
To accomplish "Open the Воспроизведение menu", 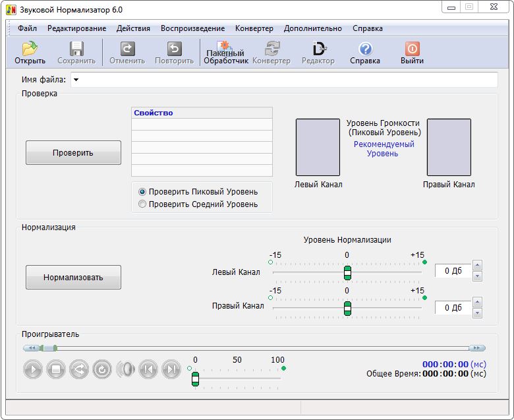I will 192,28.
